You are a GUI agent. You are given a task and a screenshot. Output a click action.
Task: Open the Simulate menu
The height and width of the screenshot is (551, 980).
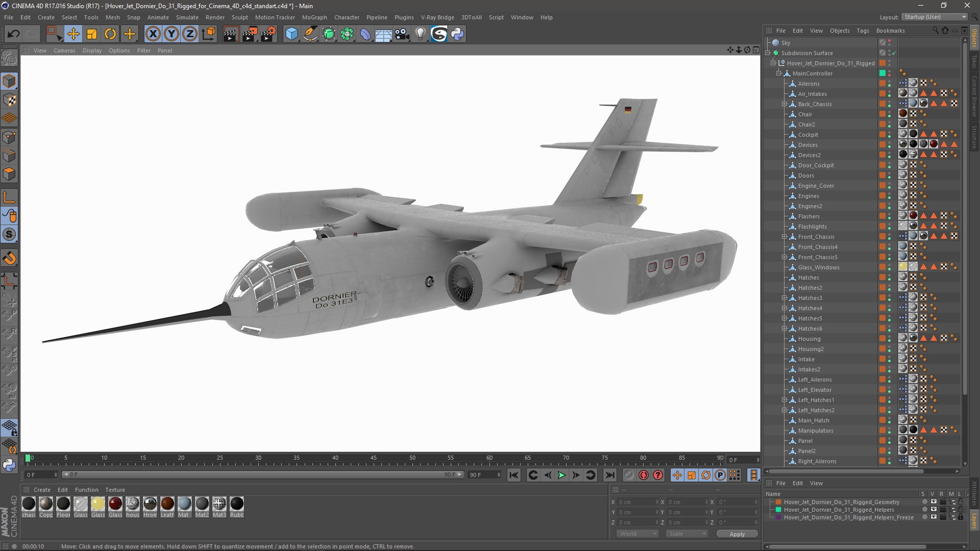187,17
